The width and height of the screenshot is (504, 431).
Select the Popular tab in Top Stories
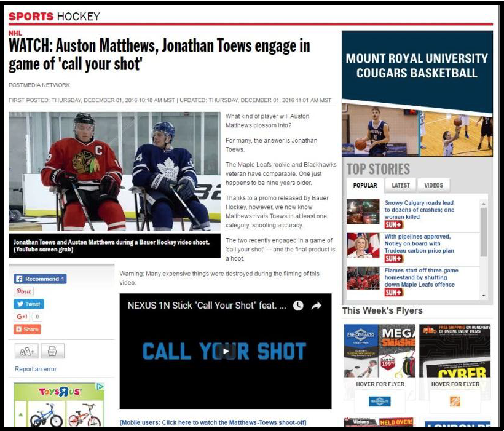pyautogui.click(x=365, y=185)
